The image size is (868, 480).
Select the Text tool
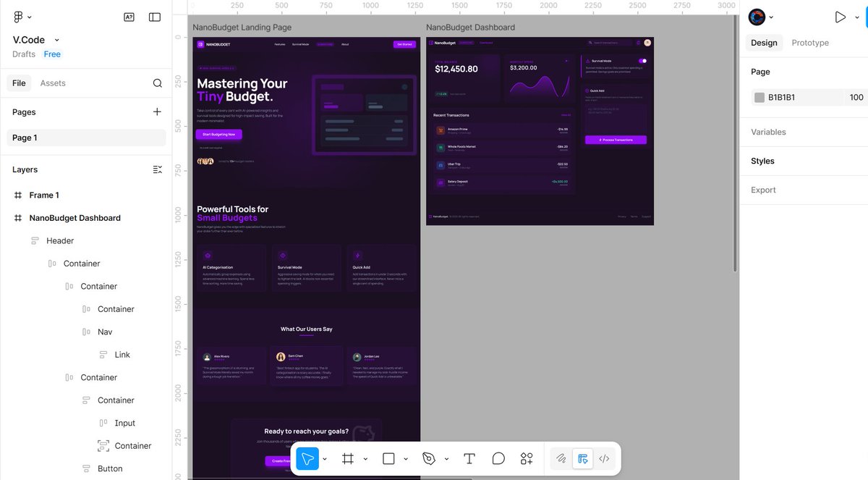(x=469, y=458)
